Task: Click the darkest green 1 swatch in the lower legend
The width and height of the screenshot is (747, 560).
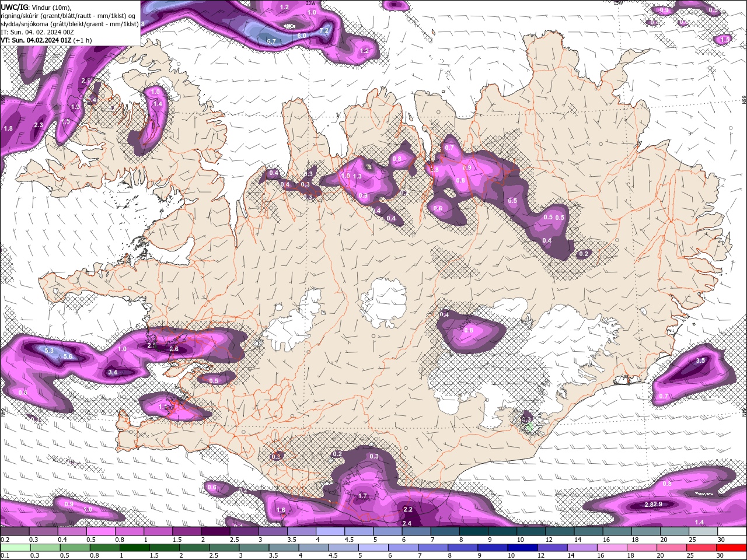Action: (x=135, y=548)
